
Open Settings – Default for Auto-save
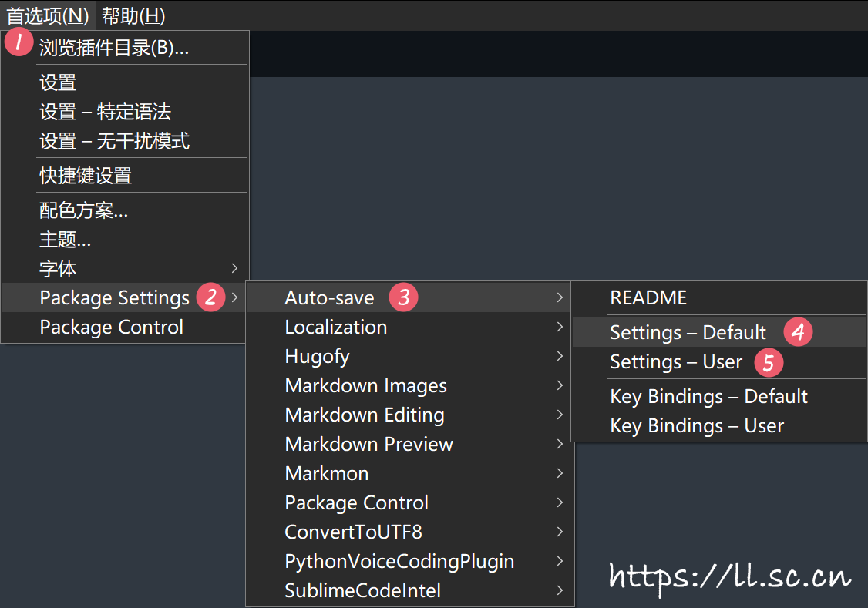688,332
